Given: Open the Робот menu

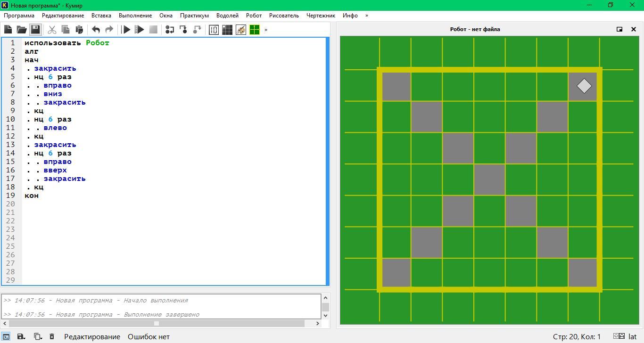Looking at the screenshot, I should (254, 16).
